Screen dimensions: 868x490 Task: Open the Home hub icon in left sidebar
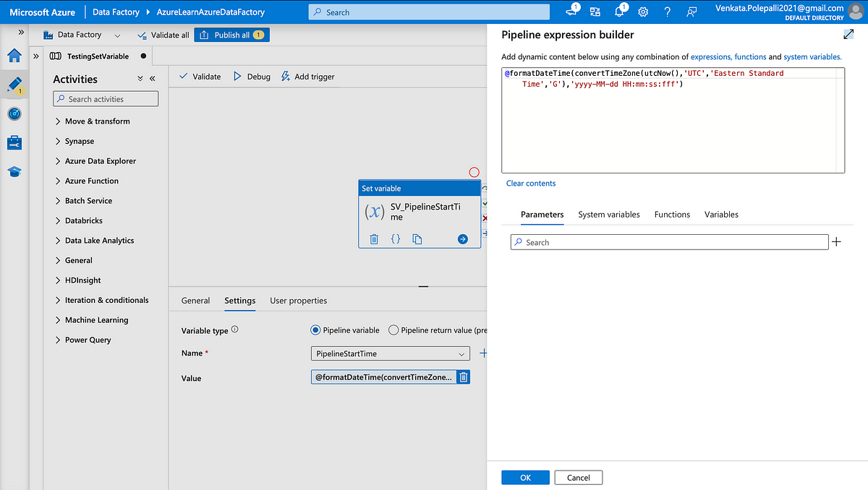(x=14, y=56)
